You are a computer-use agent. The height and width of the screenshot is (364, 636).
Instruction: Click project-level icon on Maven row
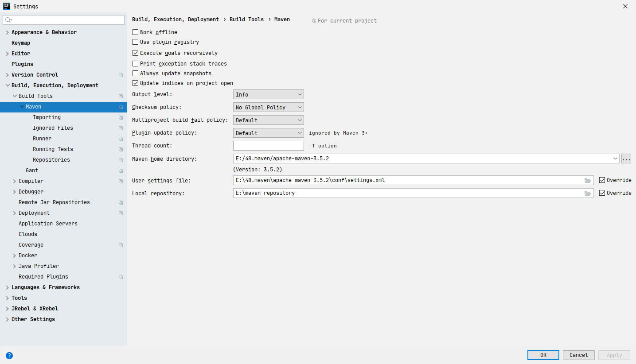click(121, 107)
